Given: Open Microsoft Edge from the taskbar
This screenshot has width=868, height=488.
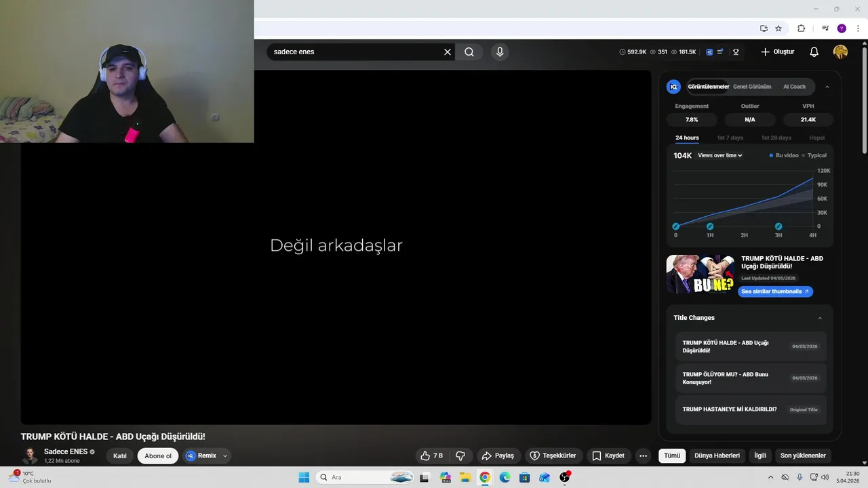Looking at the screenshot, I should (x=505, y=477).
